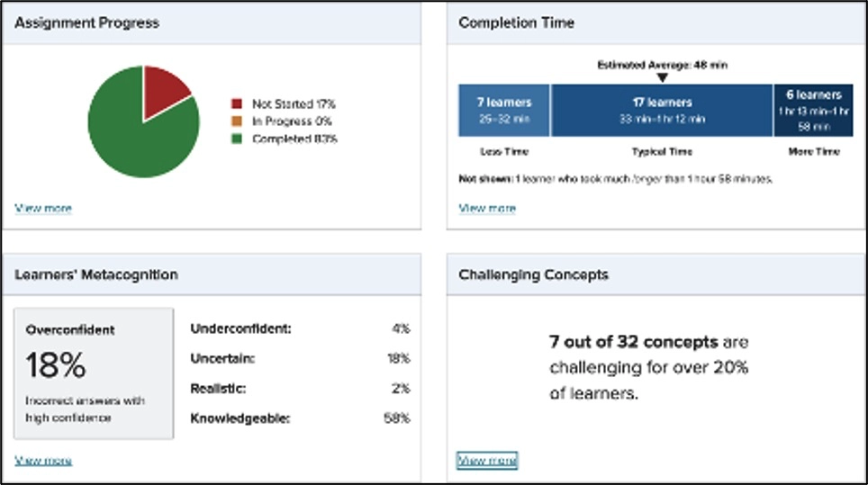Select the Knowledgeable 58% row
868x485 pixels.
(x=300, y=418)
